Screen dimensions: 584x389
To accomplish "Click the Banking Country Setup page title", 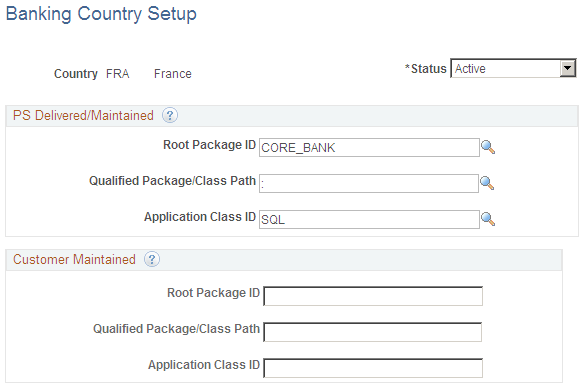I will click(101, 14).
